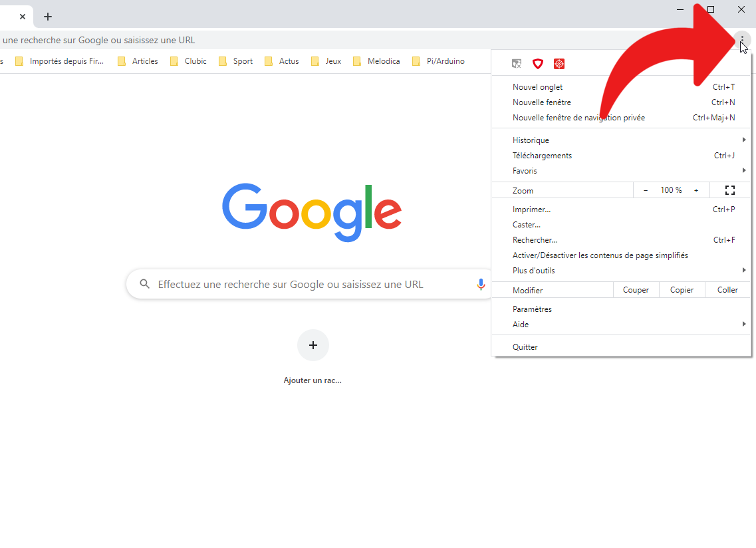Choose Imprimer... in the menu
This screenshot has width=756, height=548.
[x=621, y=209]
